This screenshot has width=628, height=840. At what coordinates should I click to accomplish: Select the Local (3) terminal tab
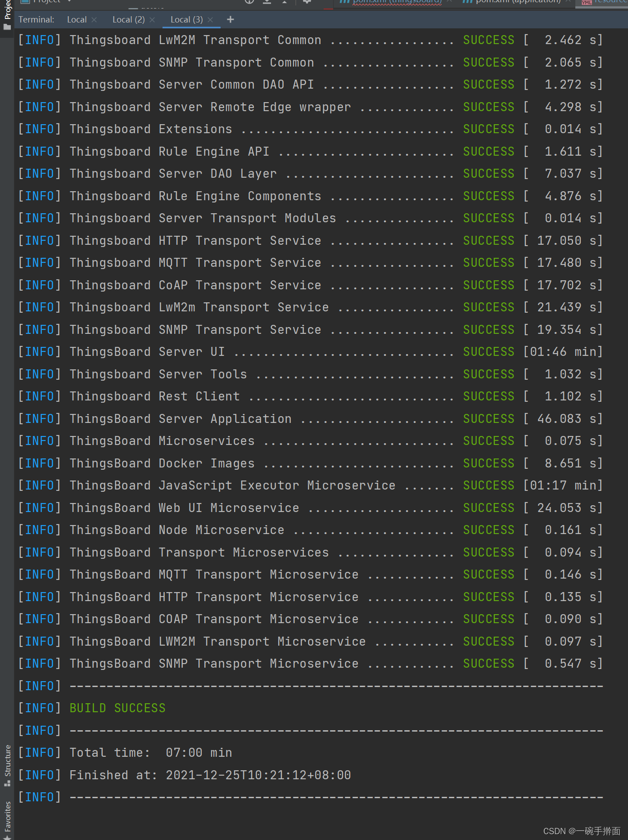[186, 20]
